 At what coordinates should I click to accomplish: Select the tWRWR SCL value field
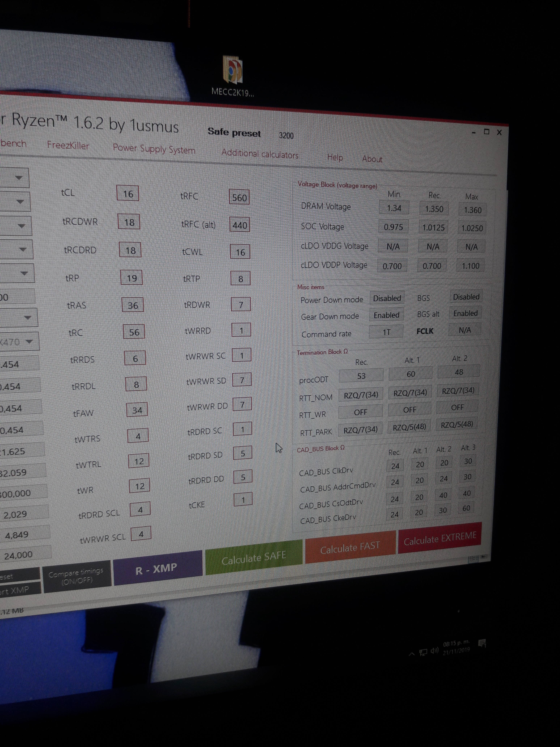coord(141,534)
